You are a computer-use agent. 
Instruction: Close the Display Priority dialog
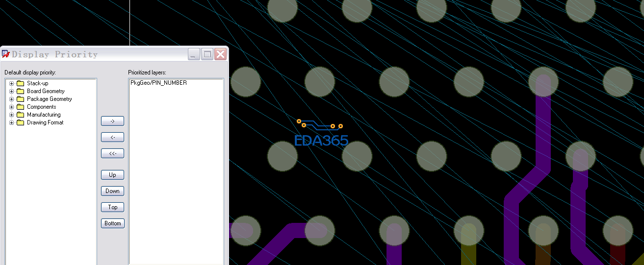point(220,54)
